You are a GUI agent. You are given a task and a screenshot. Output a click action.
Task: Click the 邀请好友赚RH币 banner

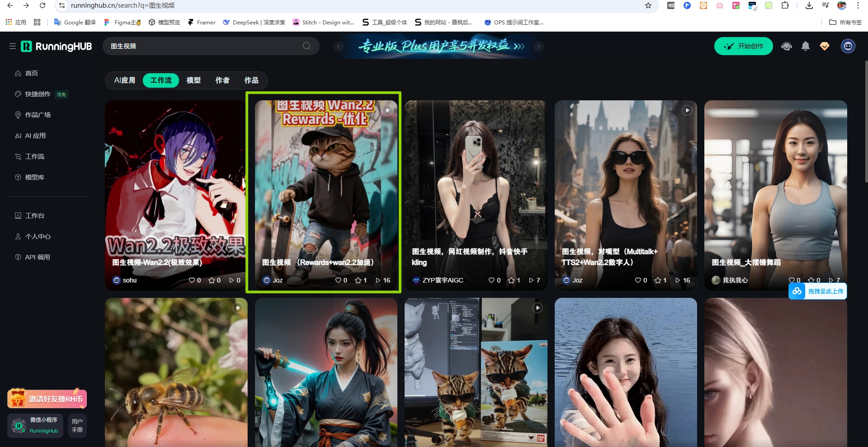pos(47,399)
